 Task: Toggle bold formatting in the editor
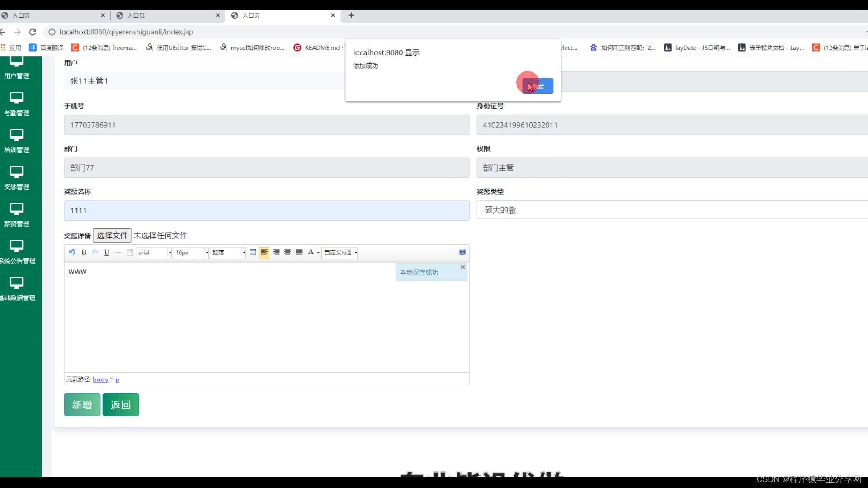(x=84, y=252)
